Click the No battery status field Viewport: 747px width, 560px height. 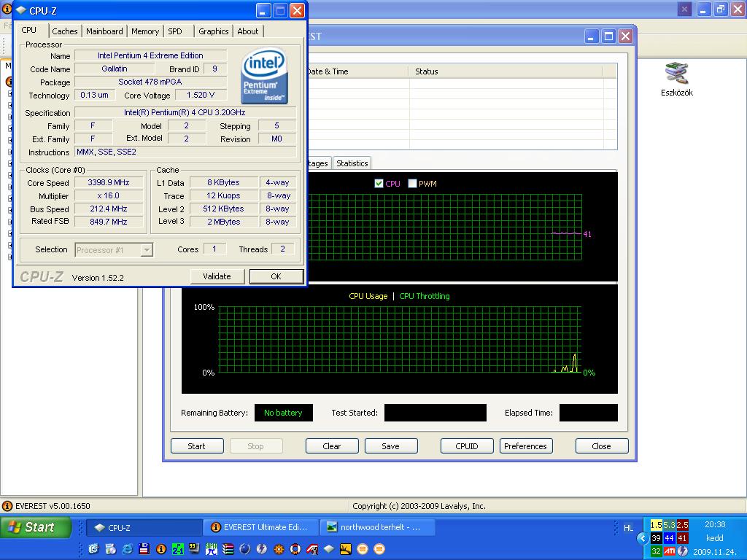(284, 413)
